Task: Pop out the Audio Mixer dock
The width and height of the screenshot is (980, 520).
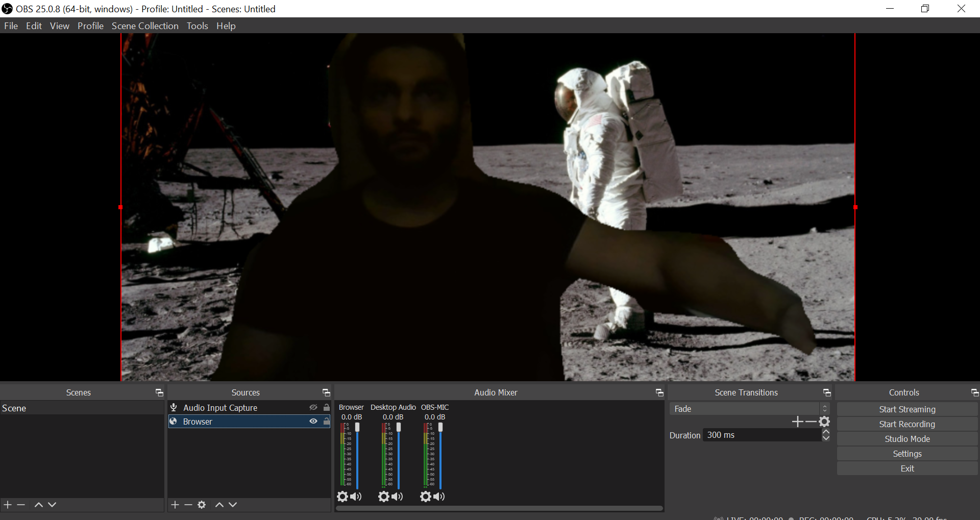Action: coord(659,392)
